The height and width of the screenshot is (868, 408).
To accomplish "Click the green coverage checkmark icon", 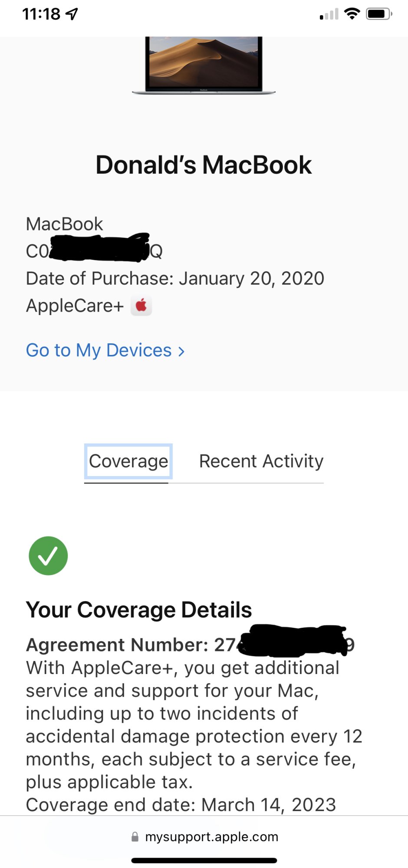I will [x=48, y=556].
